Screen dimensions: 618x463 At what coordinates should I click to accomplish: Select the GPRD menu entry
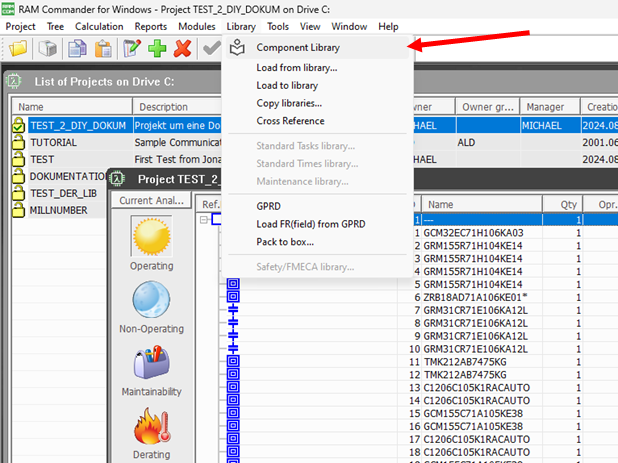(270, 206)
